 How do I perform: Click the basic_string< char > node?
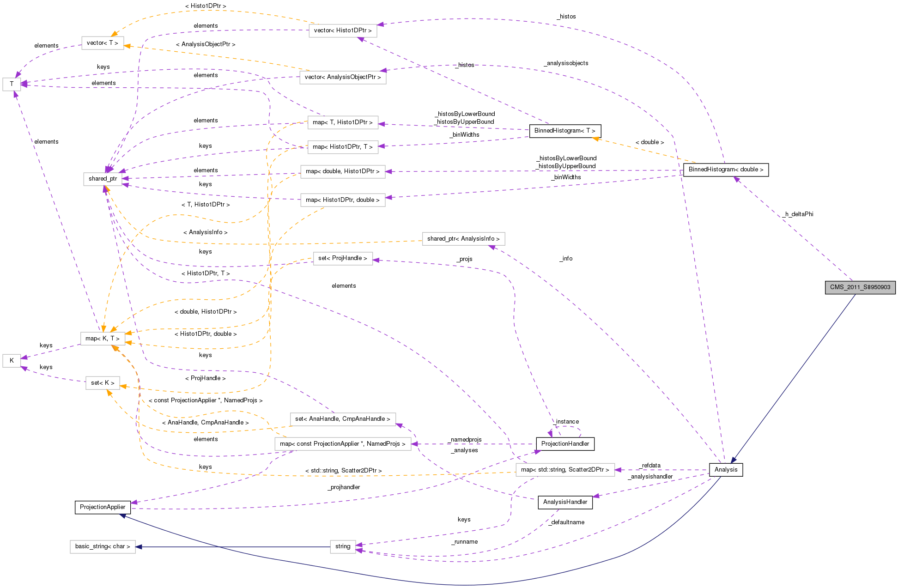(x=103, y=546)
